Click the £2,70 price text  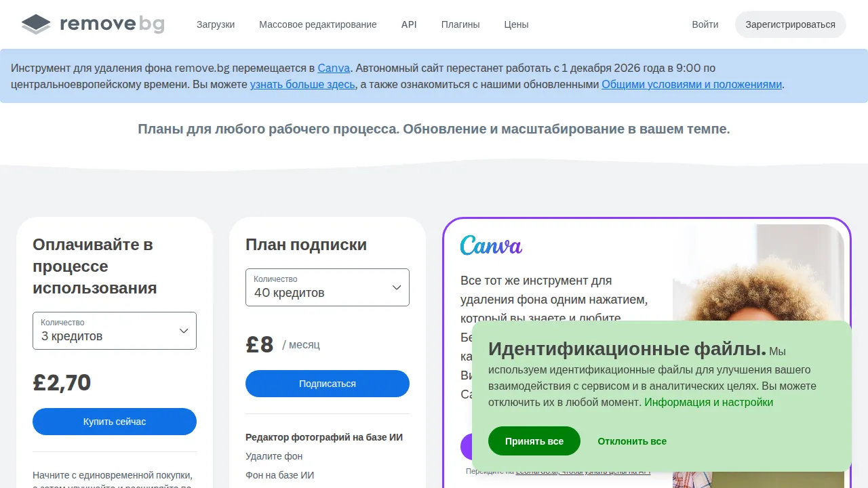[x=62, y=383]
